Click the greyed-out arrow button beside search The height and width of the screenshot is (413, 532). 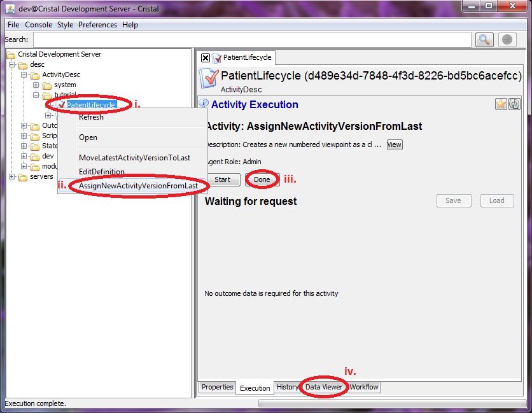tap(507, 39)
